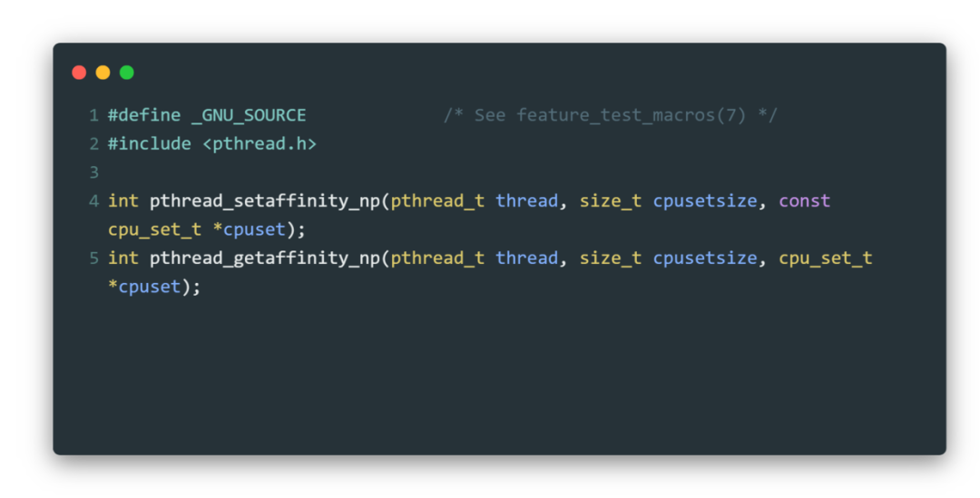Select line number 2 in the gutter

(x=93, y=143)
